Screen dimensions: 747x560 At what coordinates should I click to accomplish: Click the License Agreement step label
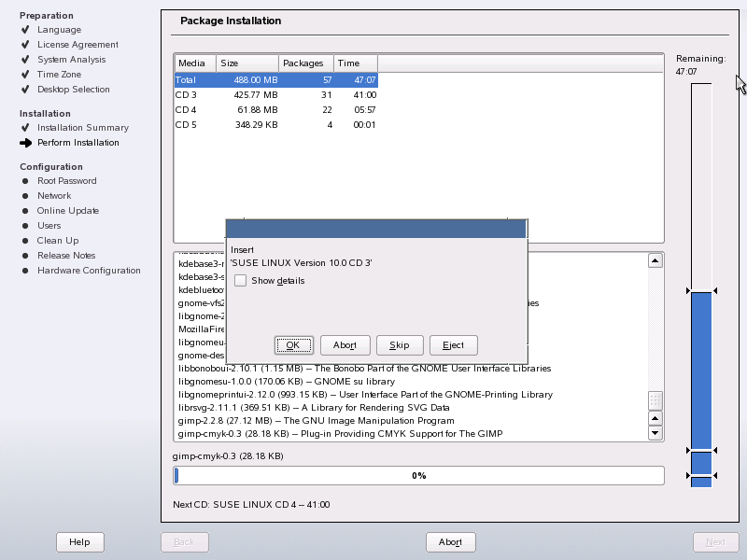pyautogui.click(x=78, y=44)
